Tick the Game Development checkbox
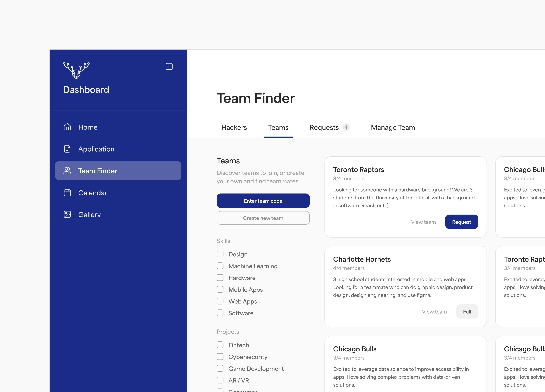Image resolution: width=545 pixels, height=392 pixels. (x=220, y=368)
